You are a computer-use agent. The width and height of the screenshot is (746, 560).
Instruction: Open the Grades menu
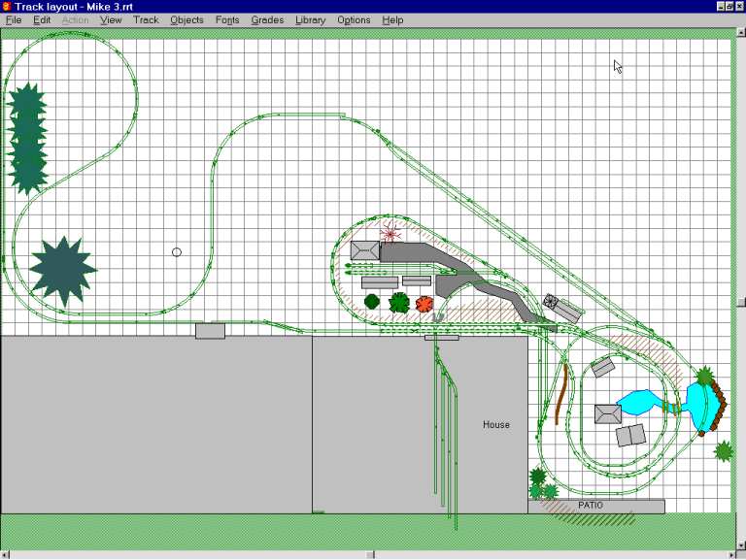tap(267, 20)
